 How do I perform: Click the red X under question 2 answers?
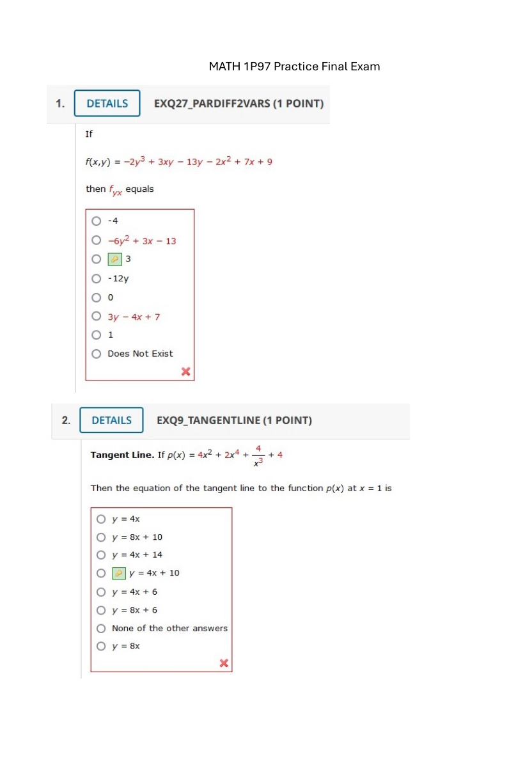pos(224,663)
